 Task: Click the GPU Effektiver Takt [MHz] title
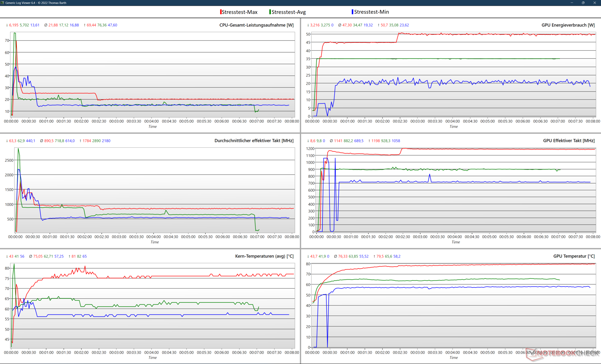(x=569, y=141)
